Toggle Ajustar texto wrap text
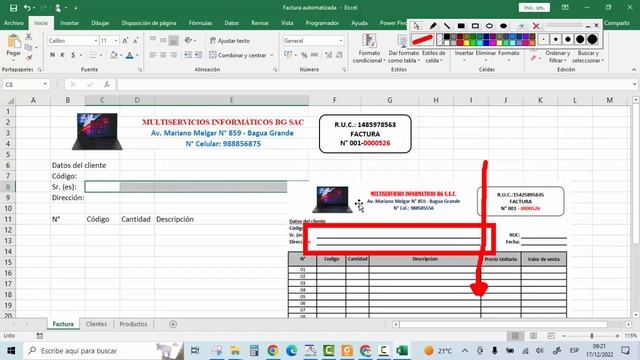Viewport: 640px width, 360px height. [x=229, y=41]
